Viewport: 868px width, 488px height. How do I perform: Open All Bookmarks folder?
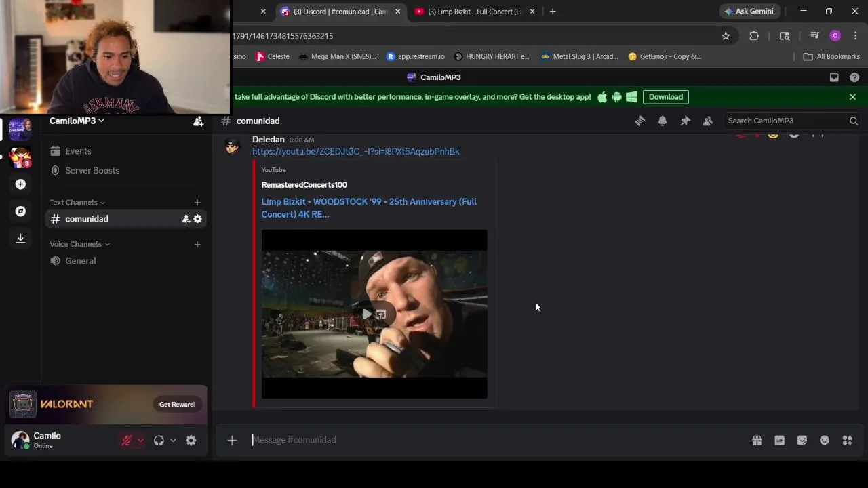[x=831, y=56]
